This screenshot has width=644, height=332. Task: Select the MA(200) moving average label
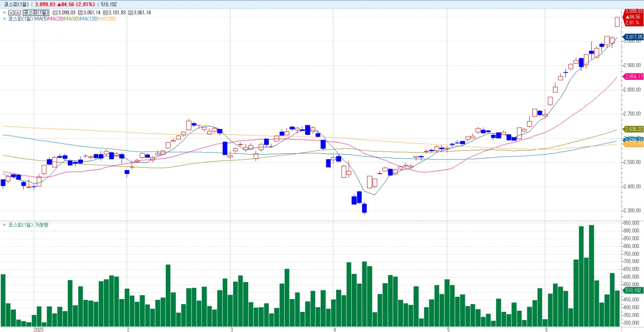click(106, 18)
